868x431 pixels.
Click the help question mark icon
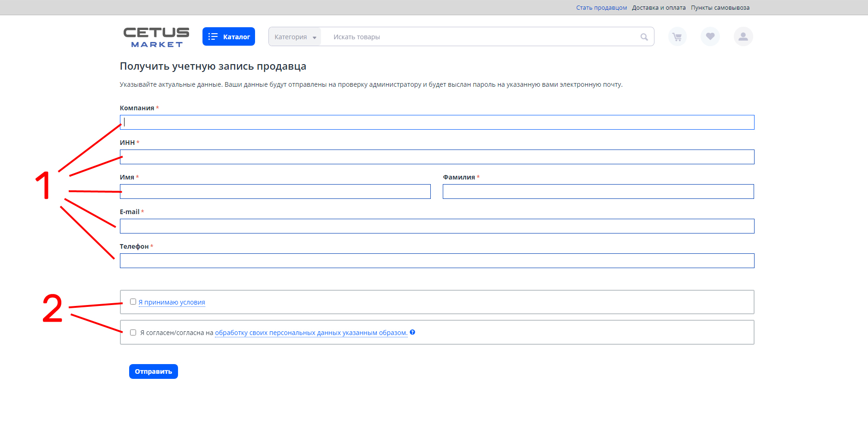pos(412,332)
